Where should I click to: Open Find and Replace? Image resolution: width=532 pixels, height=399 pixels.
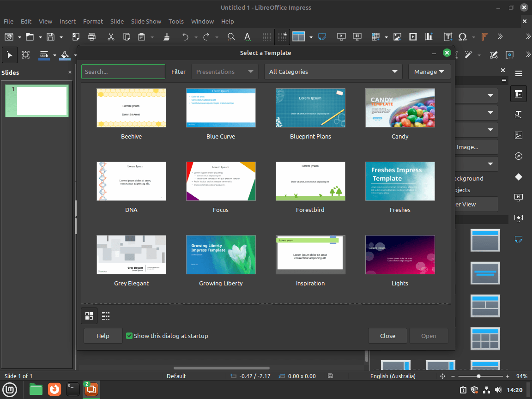pos(231,36)
